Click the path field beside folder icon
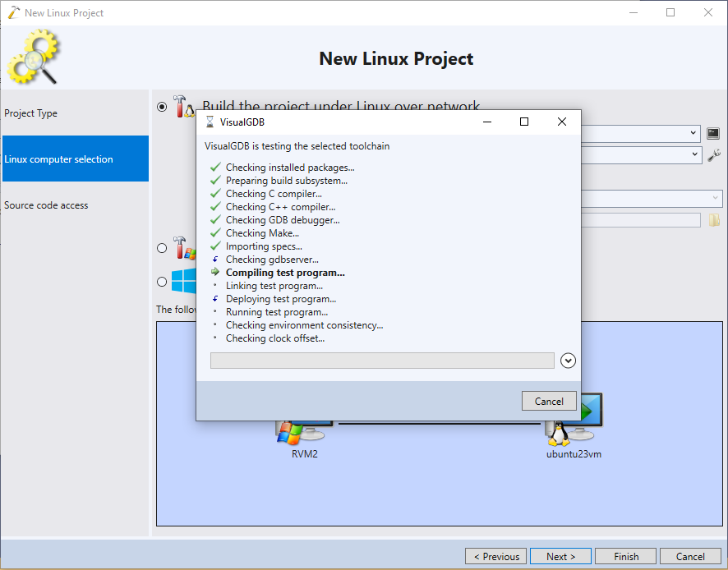 pyautogui.click(x=641, y=220)
